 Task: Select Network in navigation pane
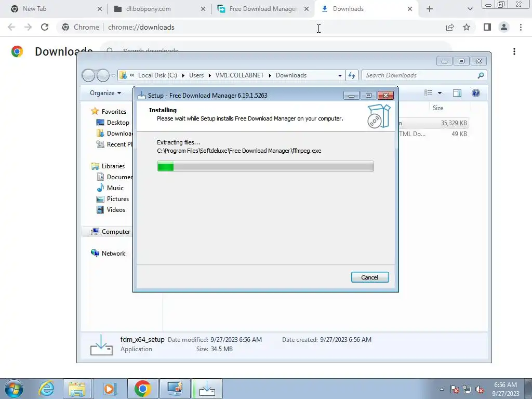pyautogui.click(x=113, y=253)
